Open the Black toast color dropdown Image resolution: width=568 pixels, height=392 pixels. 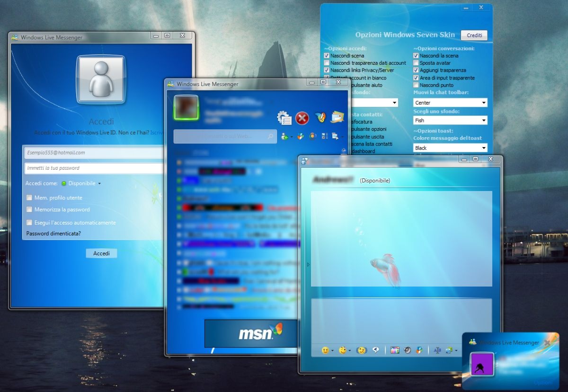click(x=450, y=148)
